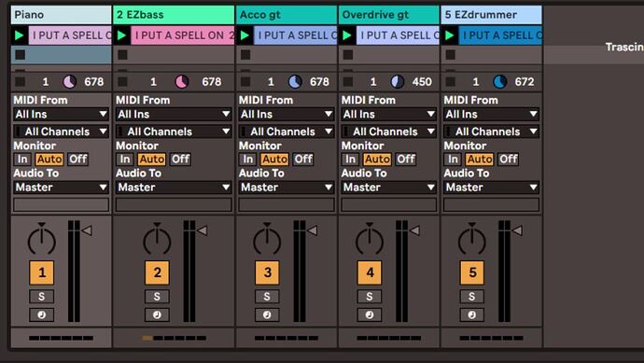Image resolution: width=644 pixels, height=363 pixels.
Task: Click the empty Acco gt output channel box
Action: tap(287, 204)
